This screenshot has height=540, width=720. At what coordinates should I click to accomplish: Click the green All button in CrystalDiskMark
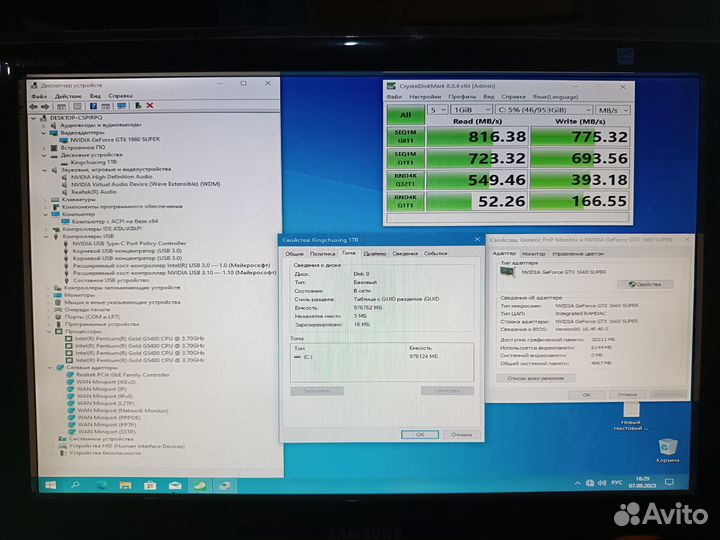coord(405,115)
